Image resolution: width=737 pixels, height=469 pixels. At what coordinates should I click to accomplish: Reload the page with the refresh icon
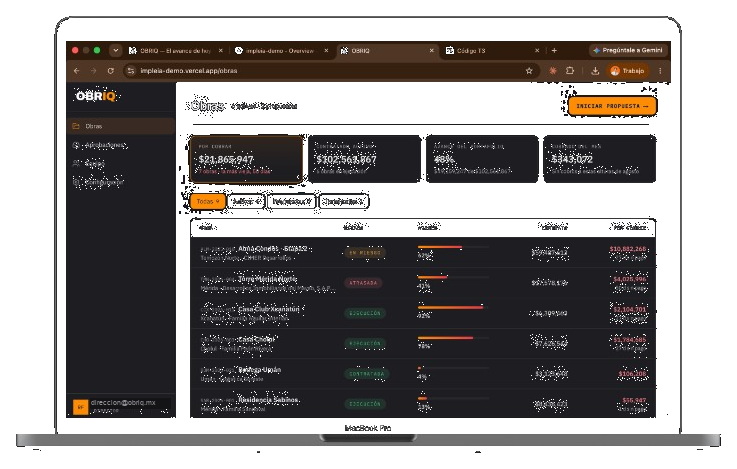point(111,70)
